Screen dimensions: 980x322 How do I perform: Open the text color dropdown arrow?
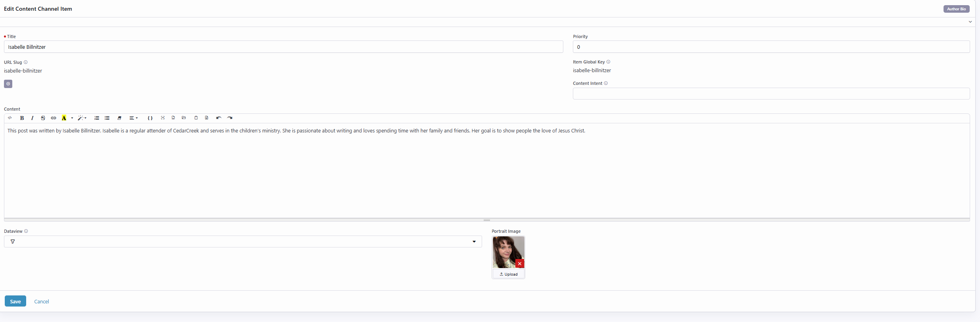72,118
